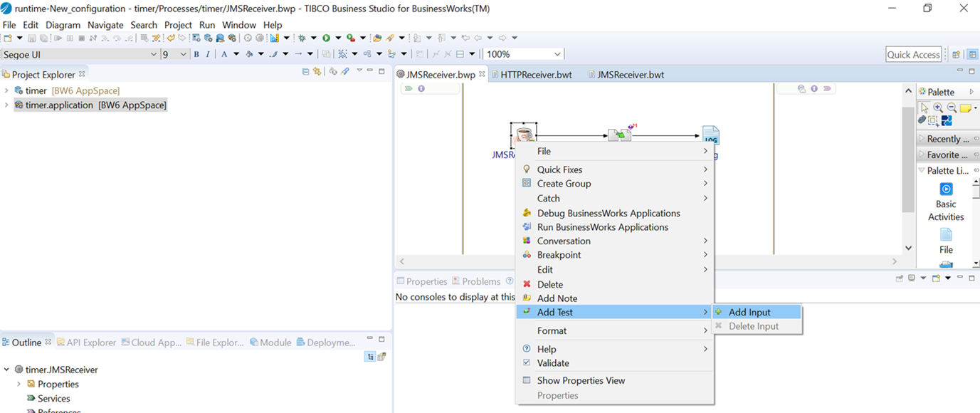Click the Italic formatting icon

coord(208,54)
